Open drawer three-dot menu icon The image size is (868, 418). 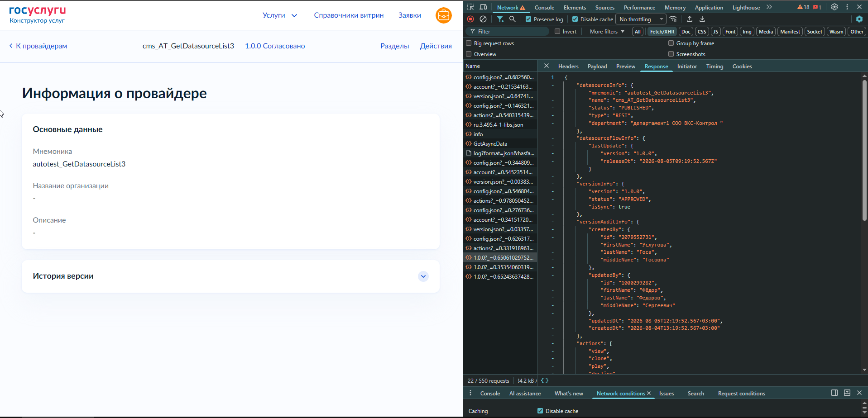(470, 393)
